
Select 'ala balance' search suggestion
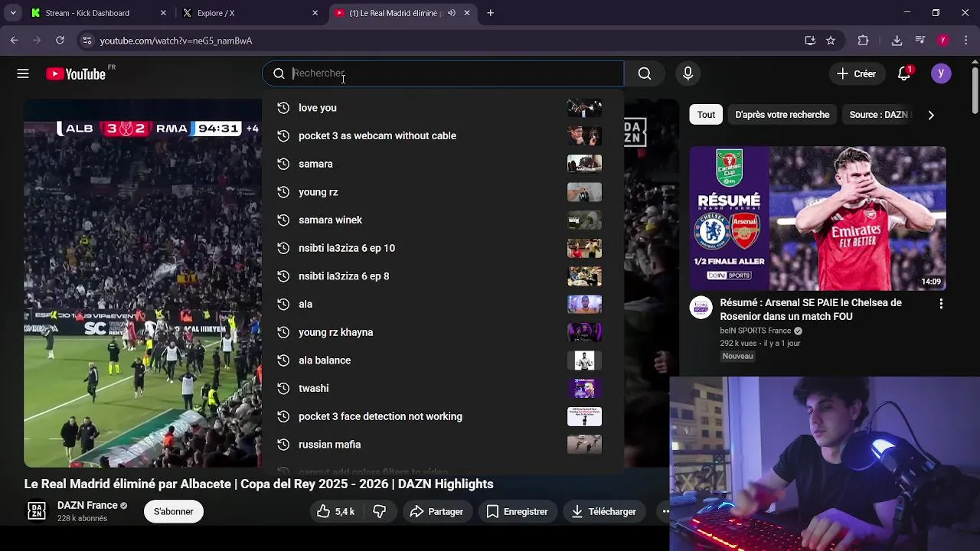coord(443,360)
